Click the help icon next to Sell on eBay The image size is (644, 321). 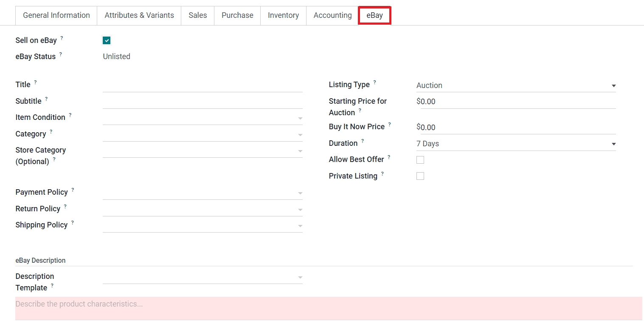[x=62, y=38]
